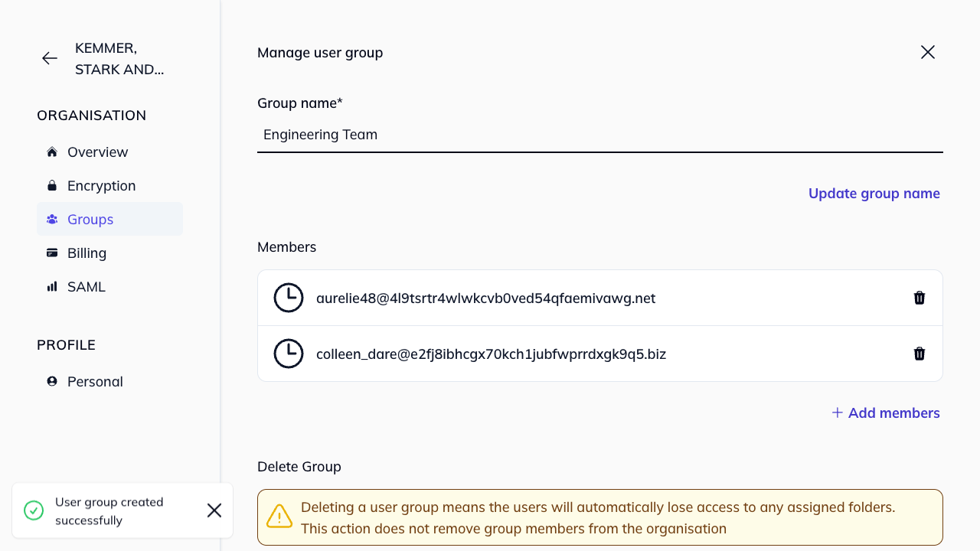Screen dimensions: 980x551
Task: Click the SAML chart icon
Action: coord(51,285)
